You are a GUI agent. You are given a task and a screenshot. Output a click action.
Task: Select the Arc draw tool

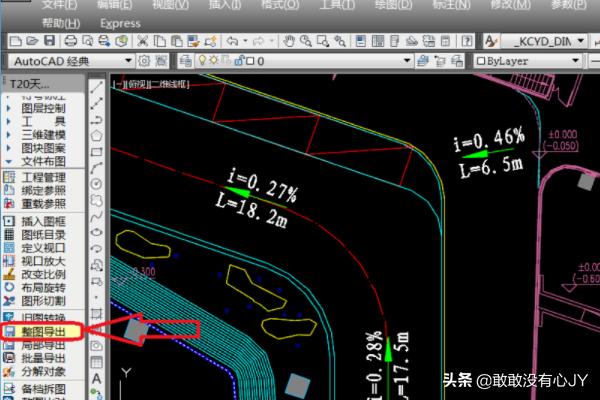[x=96, y=168]
